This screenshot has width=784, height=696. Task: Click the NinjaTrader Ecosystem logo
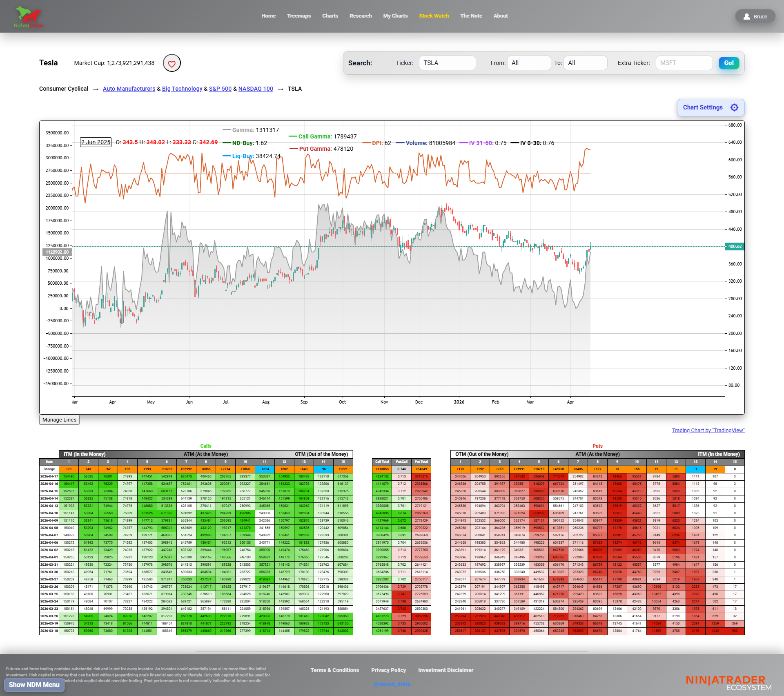point(728,683)
